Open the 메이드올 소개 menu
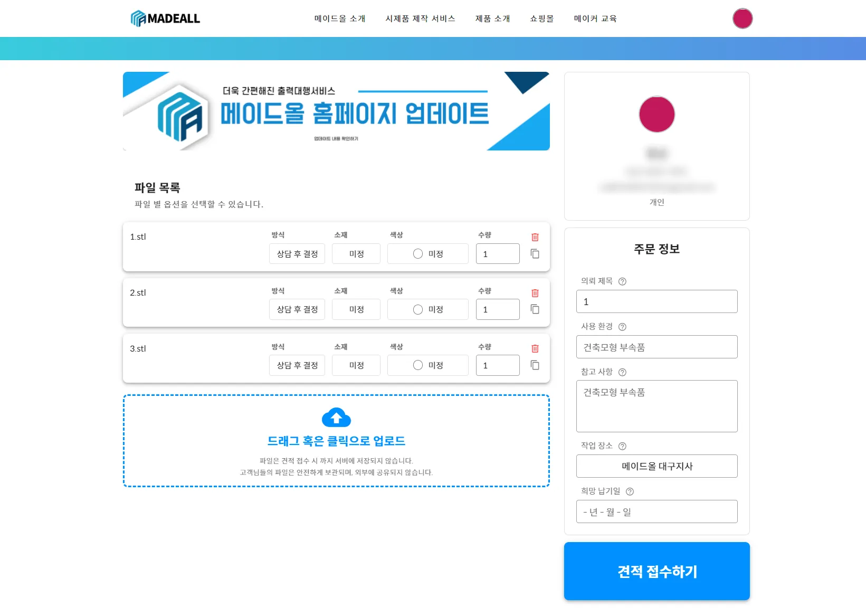866x616 pixels. tap(340, 18)
